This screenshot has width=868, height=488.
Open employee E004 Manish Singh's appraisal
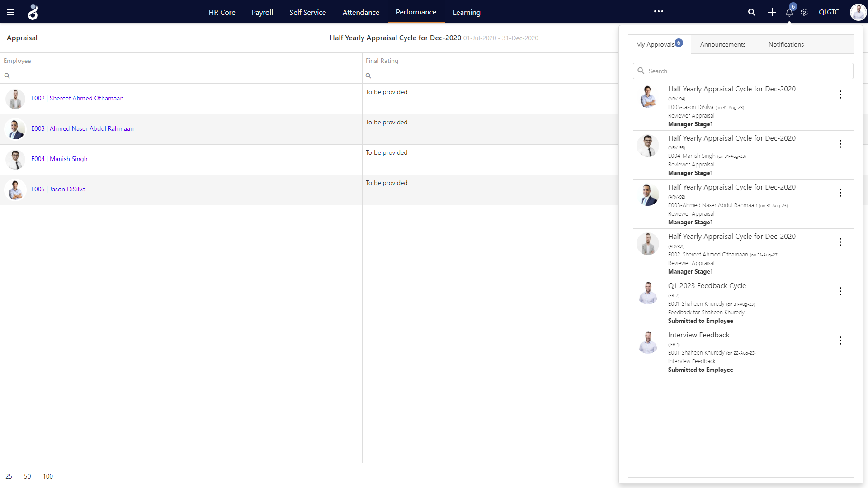point(59,159)
